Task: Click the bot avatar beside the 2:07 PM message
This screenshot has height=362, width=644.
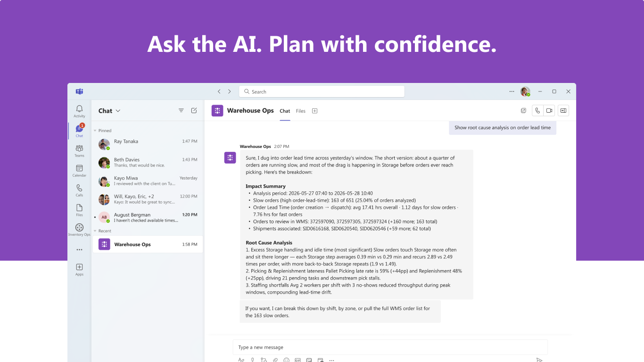Action: point(230,158)
